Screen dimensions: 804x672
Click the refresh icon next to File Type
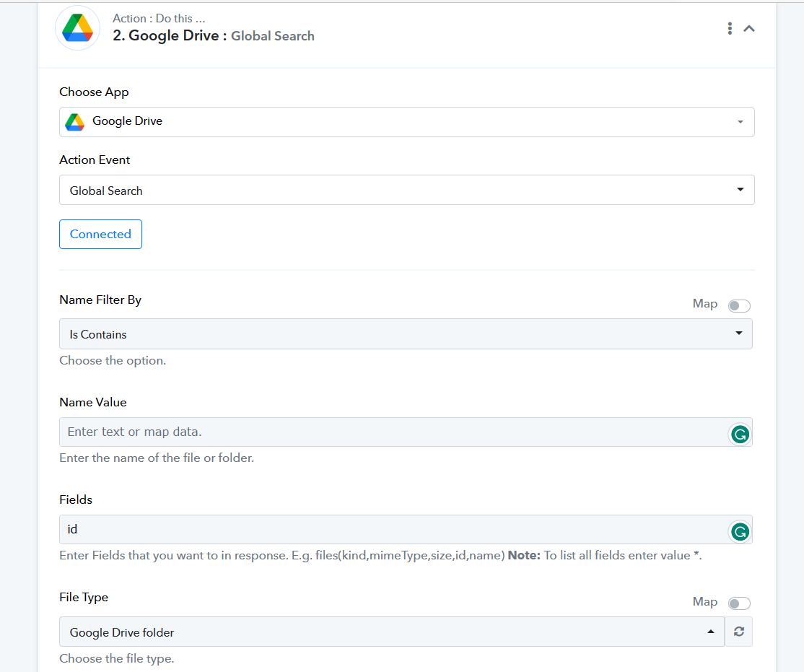tap(739, 632)
